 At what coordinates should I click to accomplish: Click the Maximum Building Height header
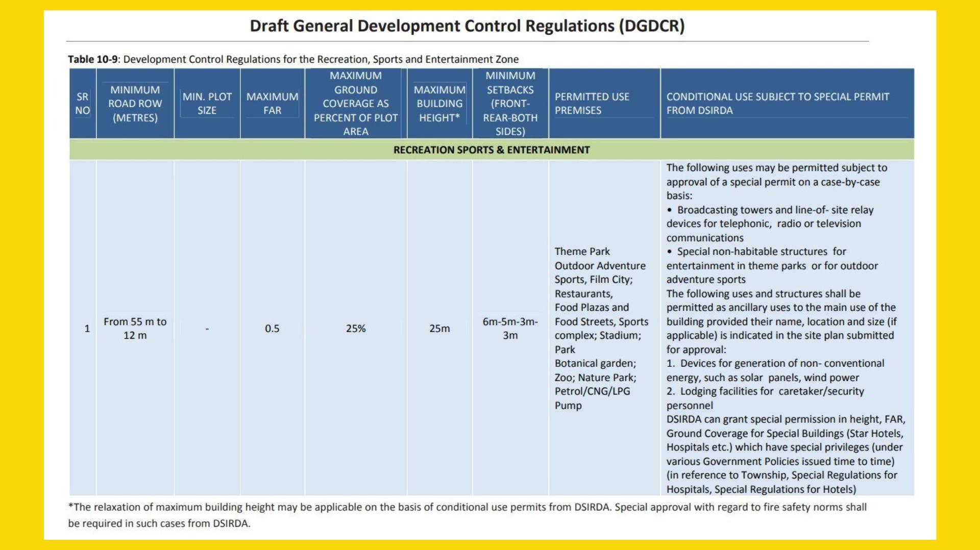[x=439, y=104]
